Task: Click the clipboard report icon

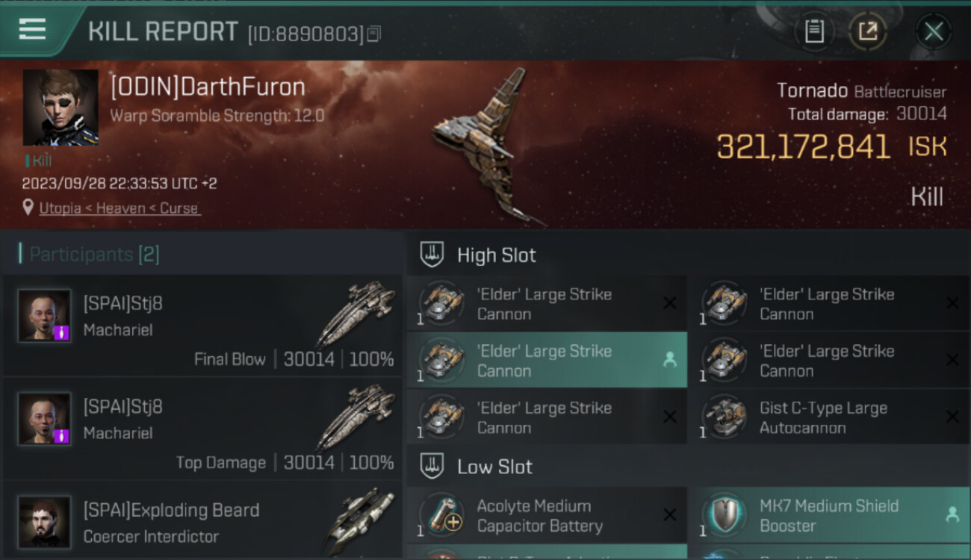Action: pyautogui.click(x=814, y=31)
